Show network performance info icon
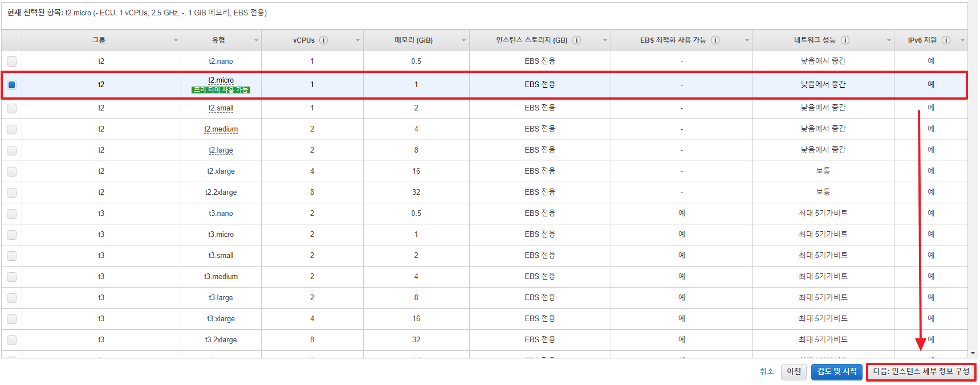The width and height of the screenshot is (980, 385). 845,40
